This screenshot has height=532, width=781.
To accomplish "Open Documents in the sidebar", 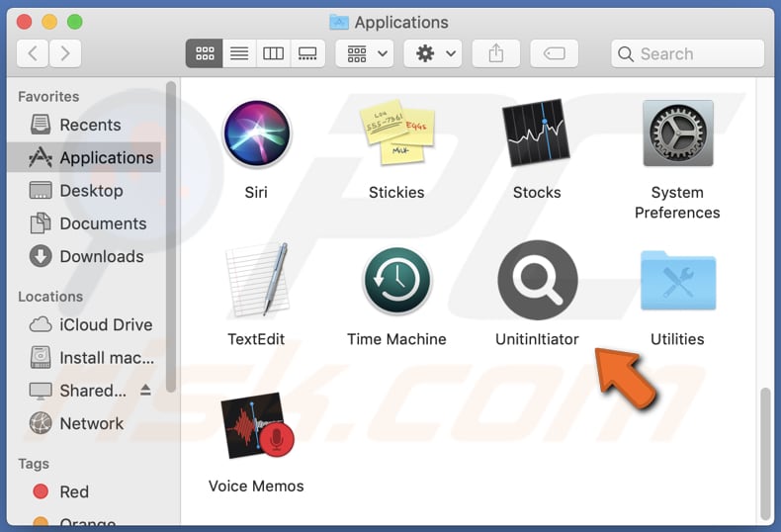I will pos(84,223).
